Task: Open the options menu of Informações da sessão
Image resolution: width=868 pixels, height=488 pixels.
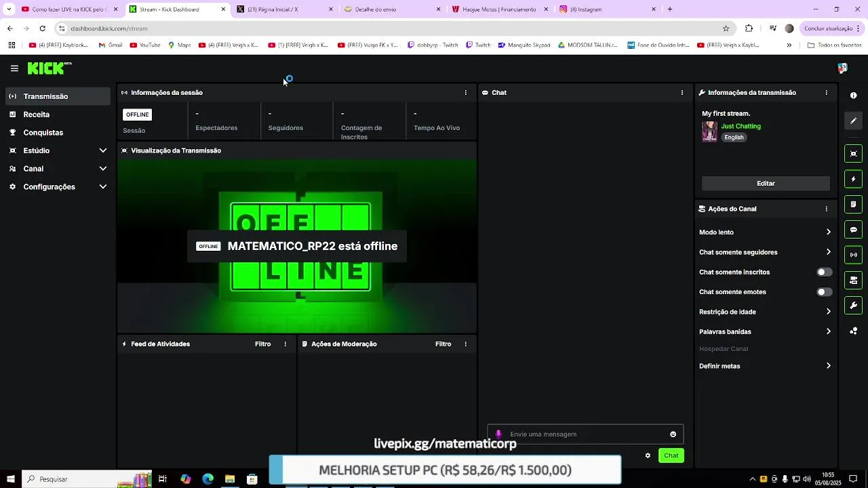Action: click(x=465, y=92)
